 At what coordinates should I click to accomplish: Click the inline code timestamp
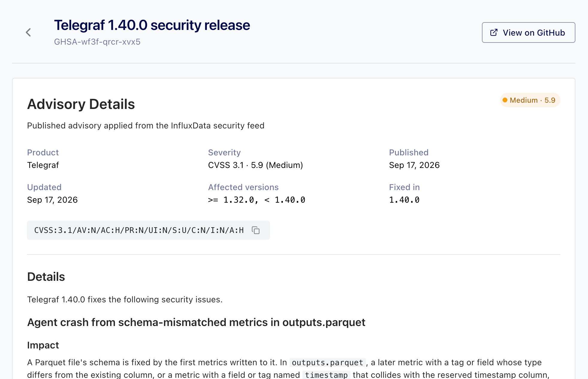[326, 375]
